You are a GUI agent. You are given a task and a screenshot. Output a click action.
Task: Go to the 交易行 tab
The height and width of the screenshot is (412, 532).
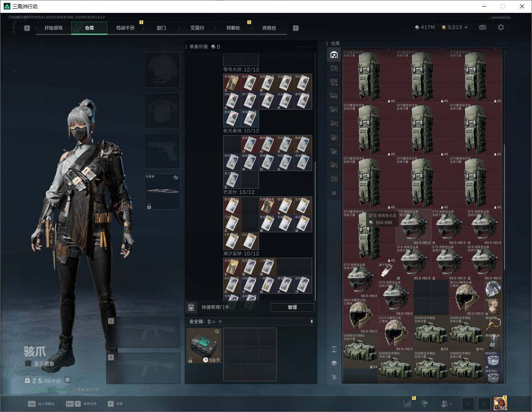point(197,28)
